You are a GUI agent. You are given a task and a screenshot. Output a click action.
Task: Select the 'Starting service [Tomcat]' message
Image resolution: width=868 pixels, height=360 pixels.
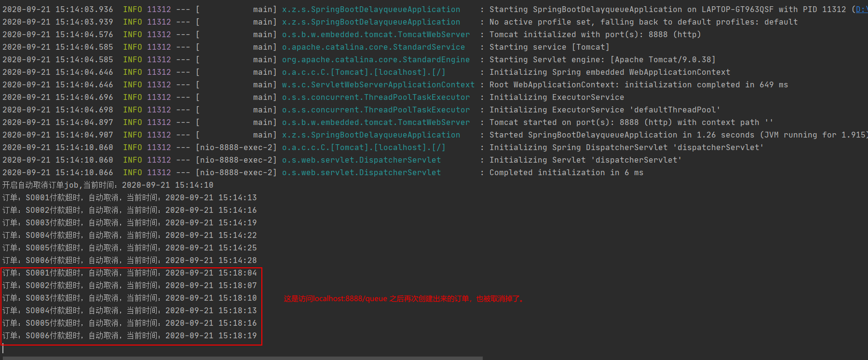tap(549, 47)
